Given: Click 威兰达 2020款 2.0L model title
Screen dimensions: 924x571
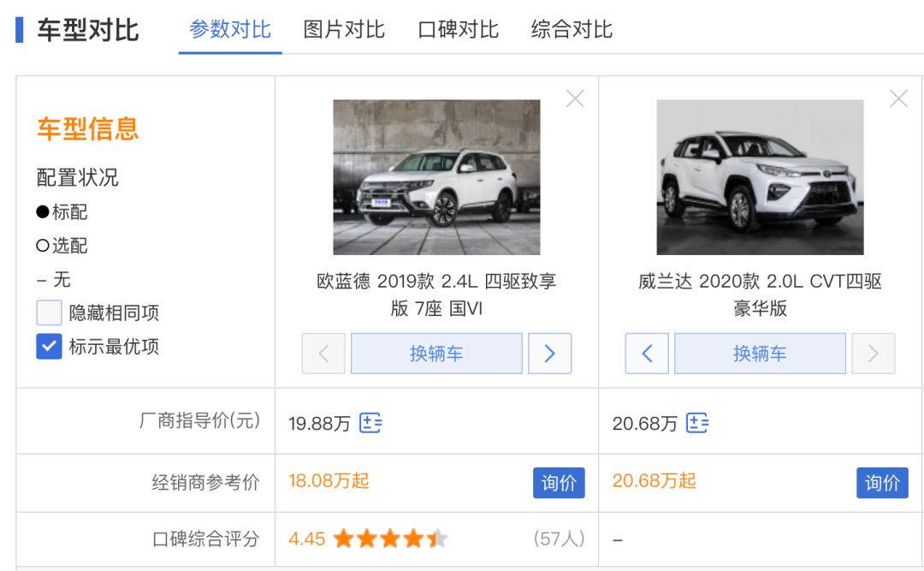Looking at the screenshot, I should coord(761,294).
